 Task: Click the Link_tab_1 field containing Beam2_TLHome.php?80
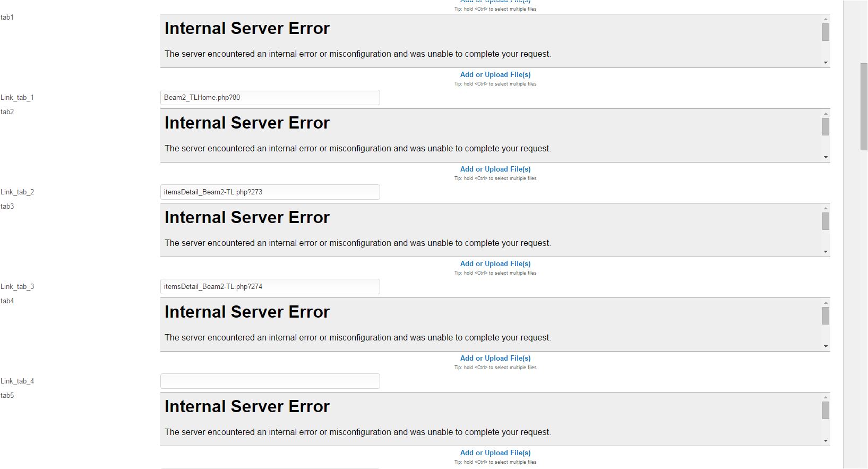[x=270, y=98]
